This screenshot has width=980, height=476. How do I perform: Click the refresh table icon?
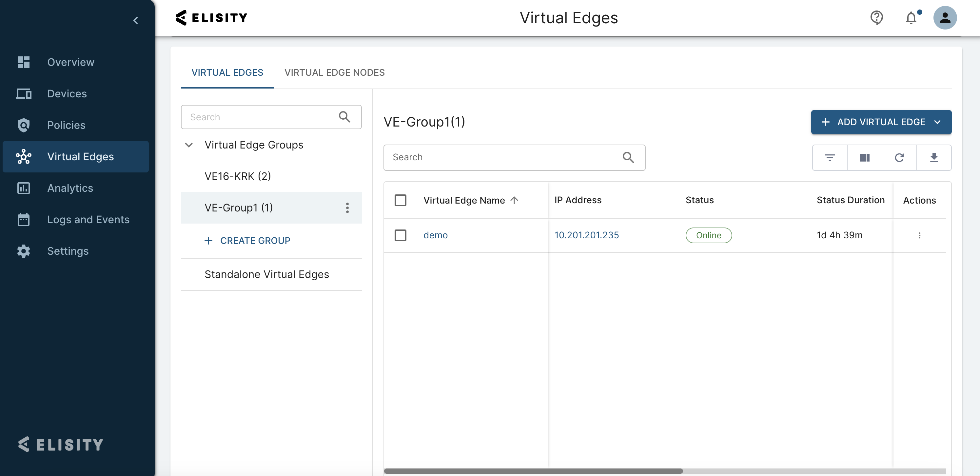coord(899,158)
